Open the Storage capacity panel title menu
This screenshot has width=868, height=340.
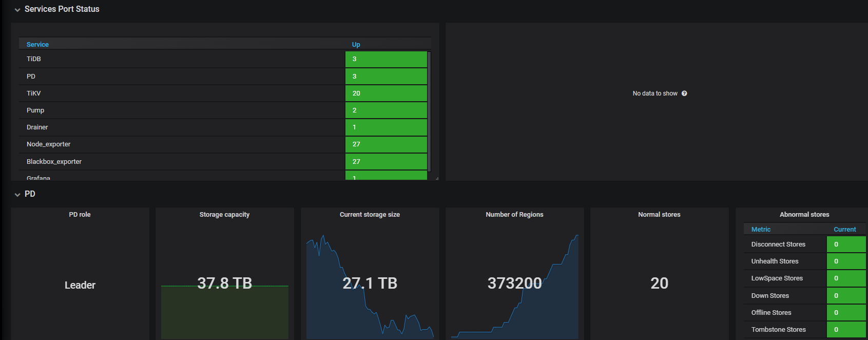[224, 215]
